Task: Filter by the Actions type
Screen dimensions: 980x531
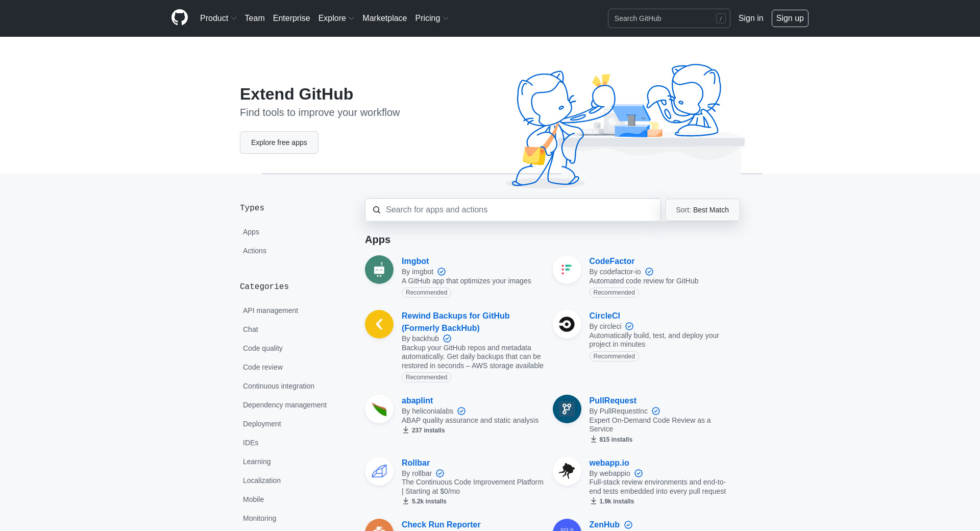Action: (x=255, y=251)
